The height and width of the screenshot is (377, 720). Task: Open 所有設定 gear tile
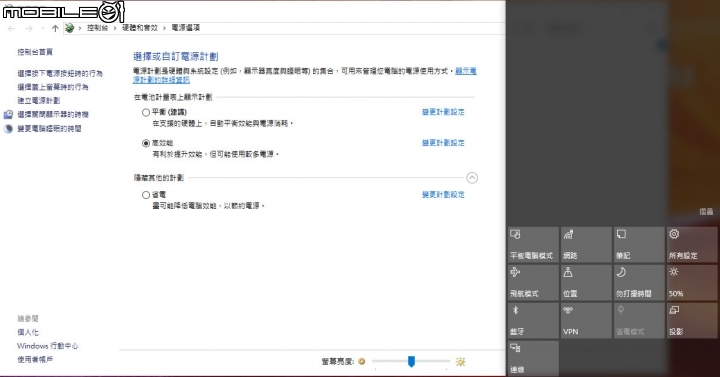click(x=692, y=245)
